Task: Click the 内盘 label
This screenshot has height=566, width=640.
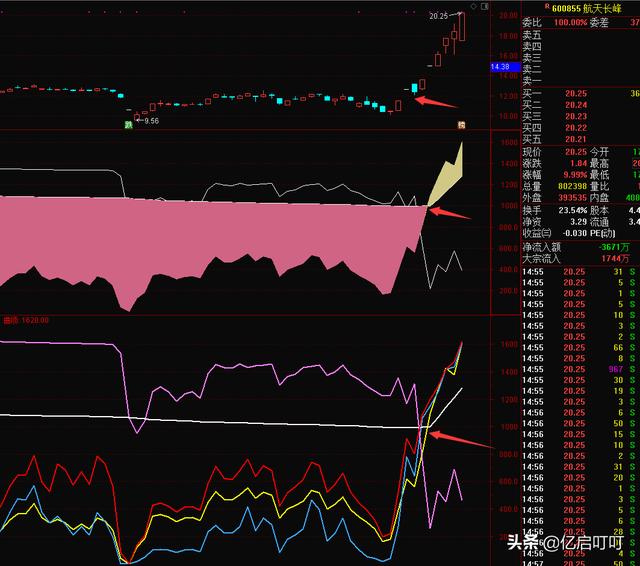Action: 599,198
